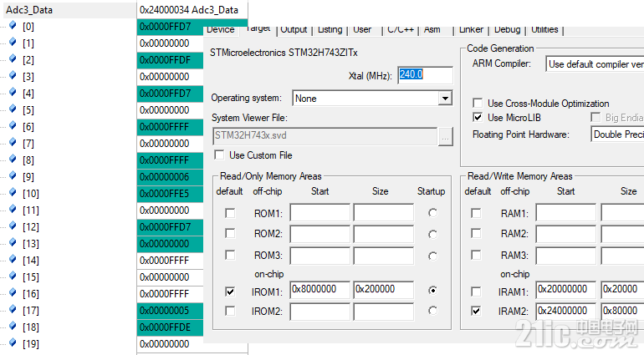The height and width of the screenshot is (355, 644).
Task: Click the ROM1 Start field
Action: 320,213
